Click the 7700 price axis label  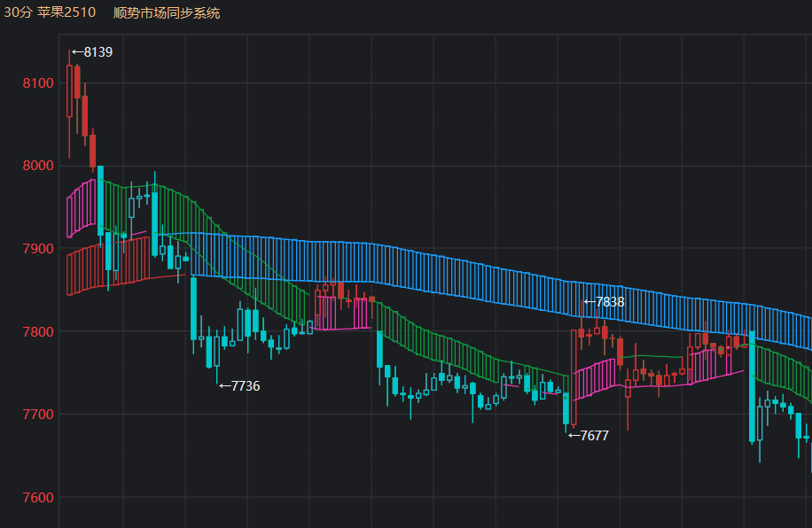coord(38,414)
